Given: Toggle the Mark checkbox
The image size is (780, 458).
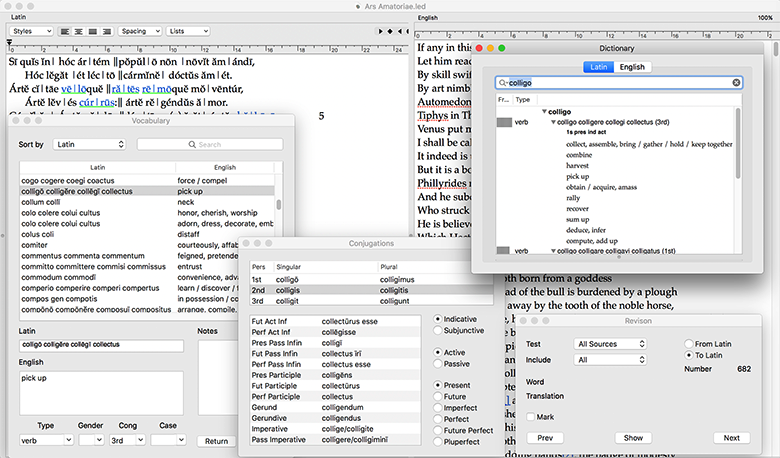Looking at the screenshot, I should tap(531, 417).
